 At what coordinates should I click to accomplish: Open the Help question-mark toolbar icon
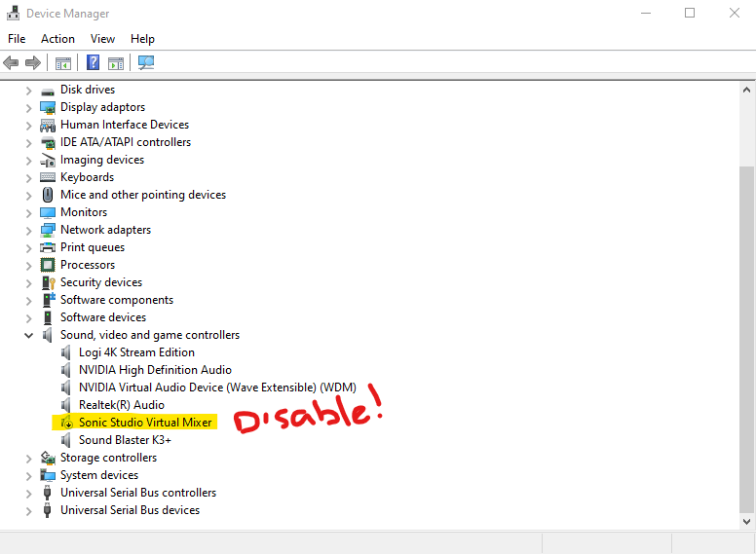[x=94, y=62]
